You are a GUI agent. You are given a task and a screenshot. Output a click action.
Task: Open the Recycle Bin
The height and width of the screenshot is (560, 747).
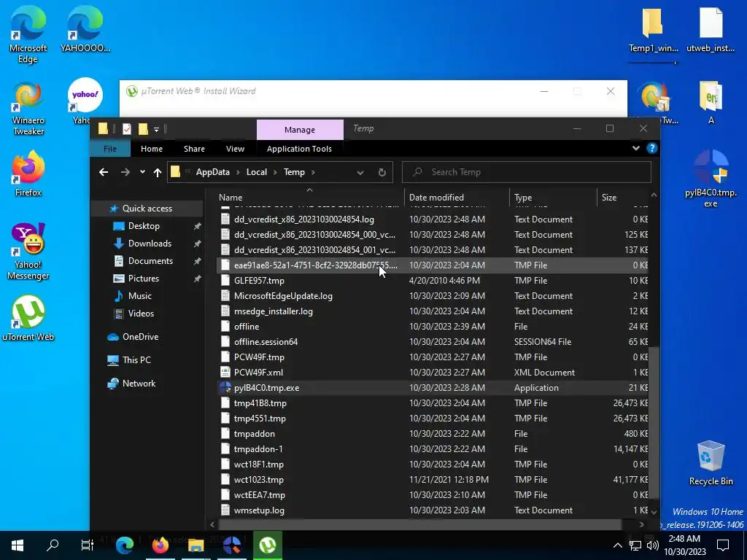pyautogui.click(x=711, y=463)
